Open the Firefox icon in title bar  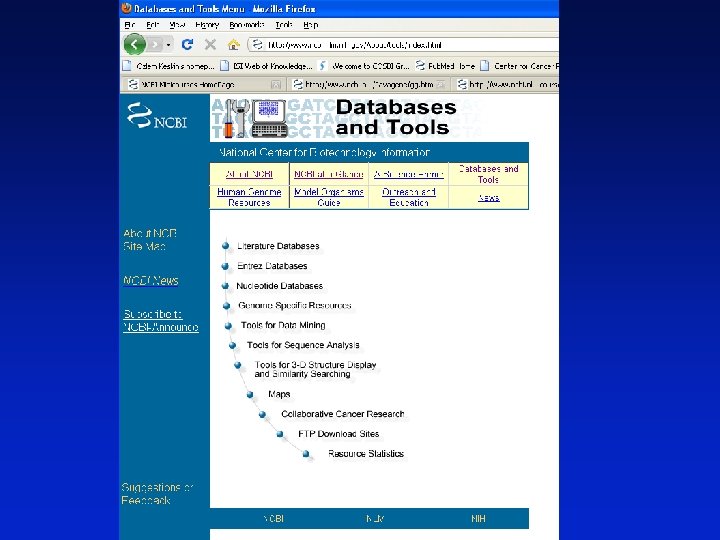pos(126,8)
